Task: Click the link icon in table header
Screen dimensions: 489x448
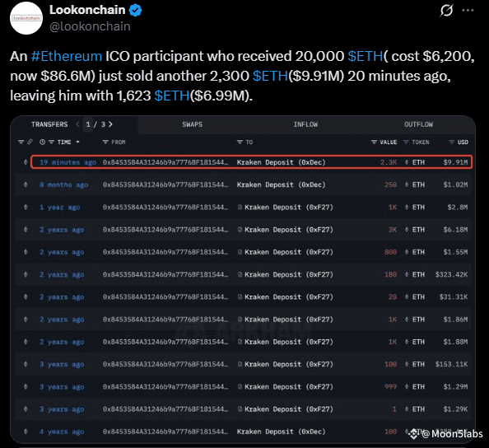Action: (x=30, y=142)
